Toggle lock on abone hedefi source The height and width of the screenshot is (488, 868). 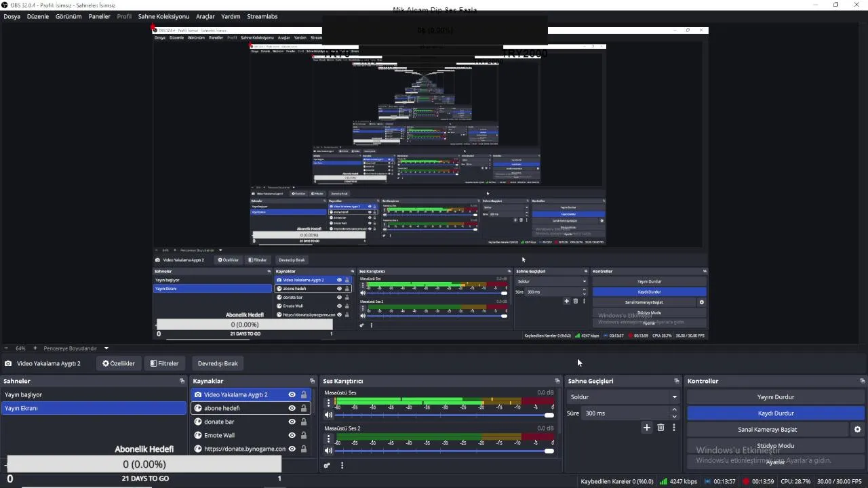(304, 408)
